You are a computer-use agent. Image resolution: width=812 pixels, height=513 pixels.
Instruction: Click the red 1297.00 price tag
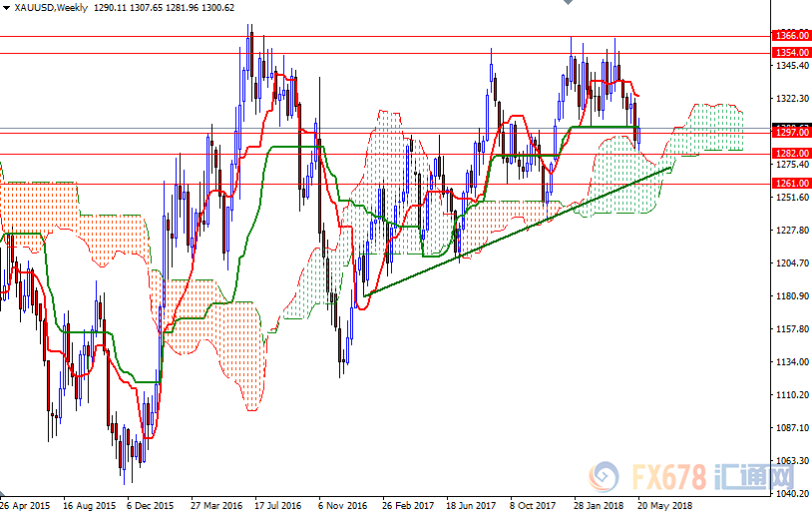[x=790, y=132]
